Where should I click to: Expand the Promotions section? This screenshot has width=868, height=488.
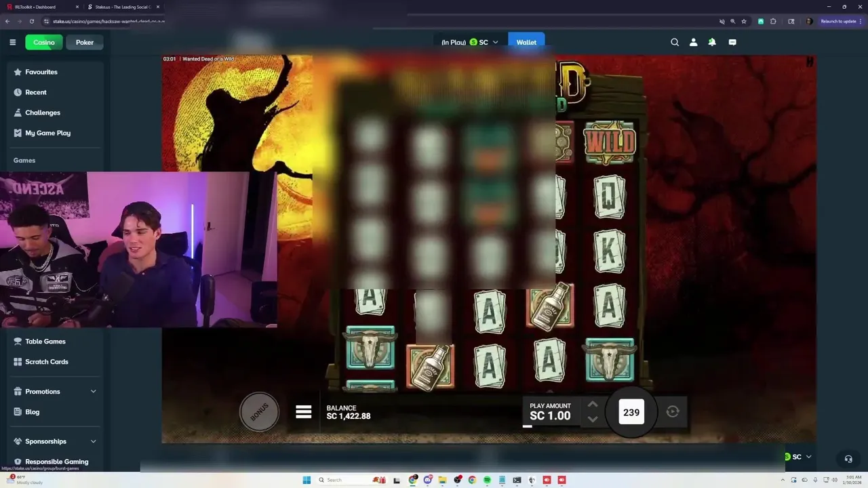[x=56, y=392]
